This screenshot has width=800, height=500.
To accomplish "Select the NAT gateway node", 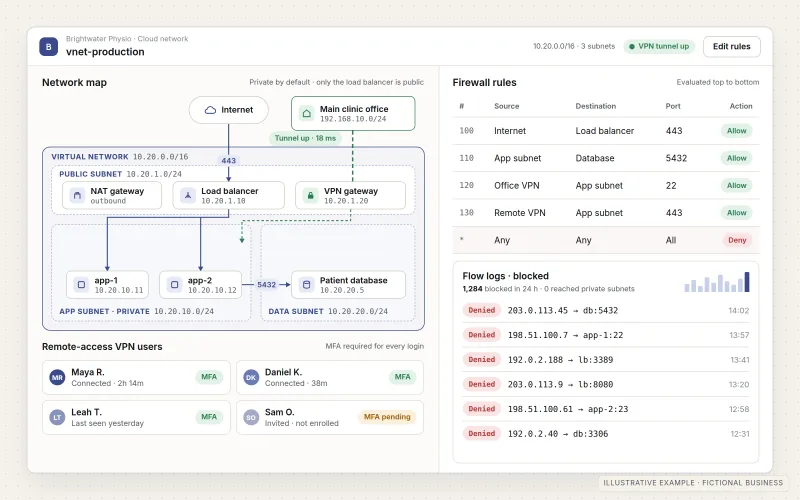I will pos(112,195).
